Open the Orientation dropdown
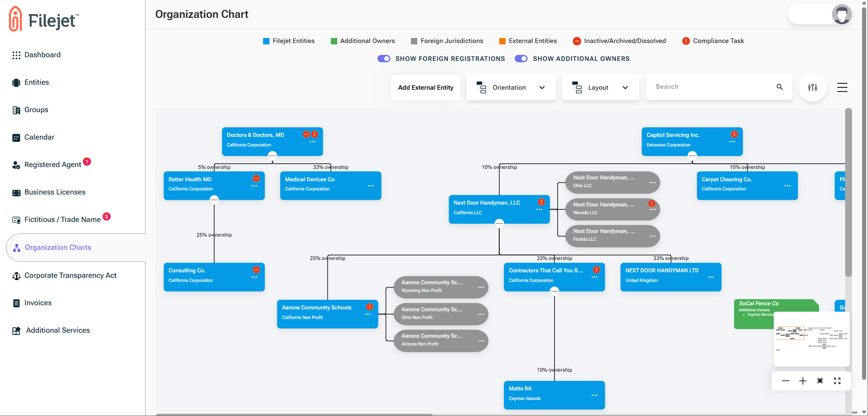This screenshot has width=868, height=416. click(x=511, y=87)
